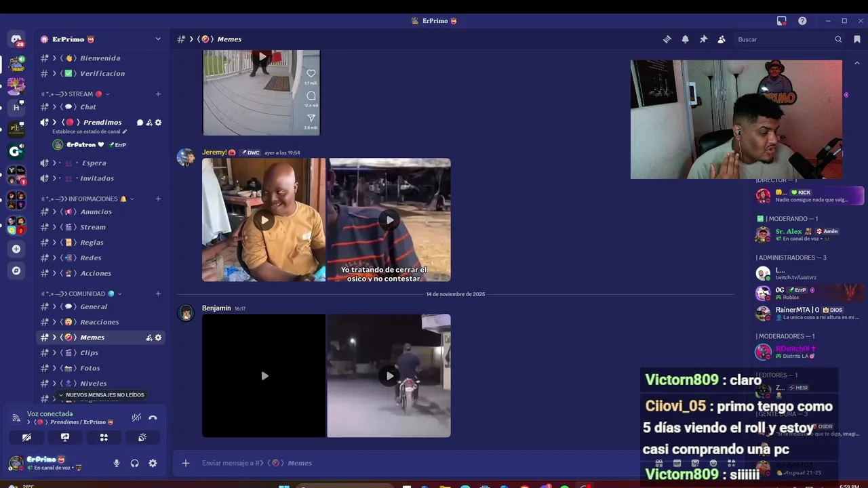Disconnect from voice call
Image resolution: width=868 pixels, height=488 pixels.
coord(153,418)
